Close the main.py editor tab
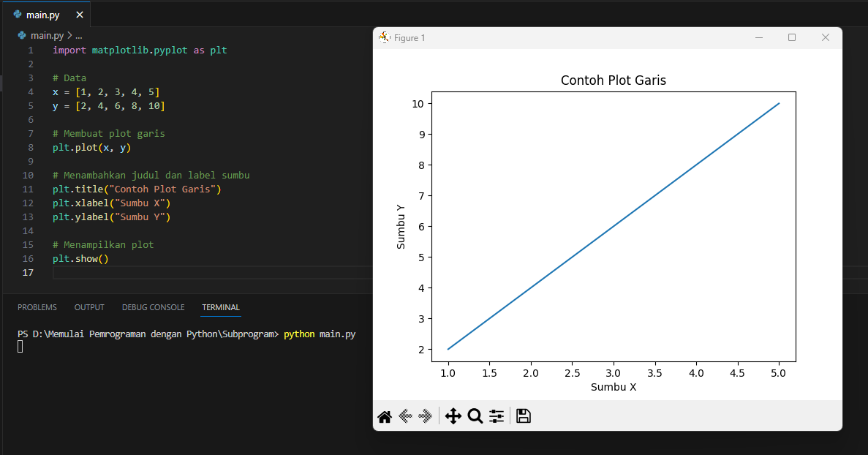 (80, 15)
